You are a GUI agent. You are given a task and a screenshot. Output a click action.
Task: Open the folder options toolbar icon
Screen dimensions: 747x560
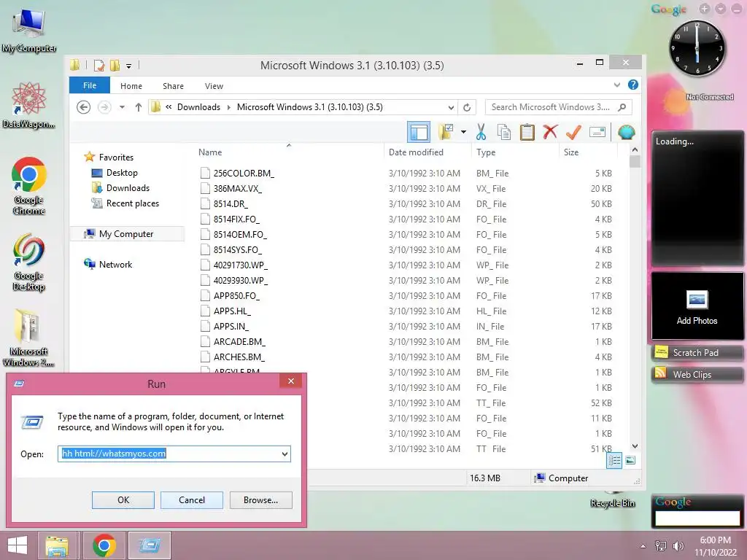446,132
